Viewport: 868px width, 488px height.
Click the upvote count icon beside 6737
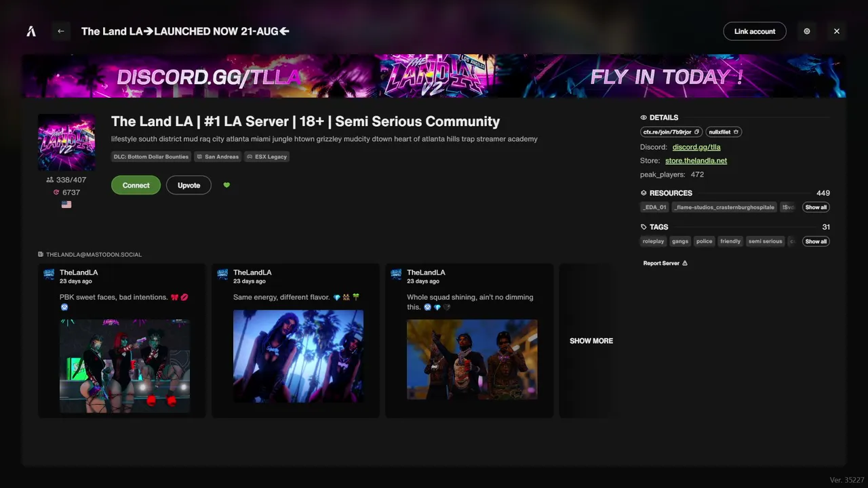click(x=56, y=192)
